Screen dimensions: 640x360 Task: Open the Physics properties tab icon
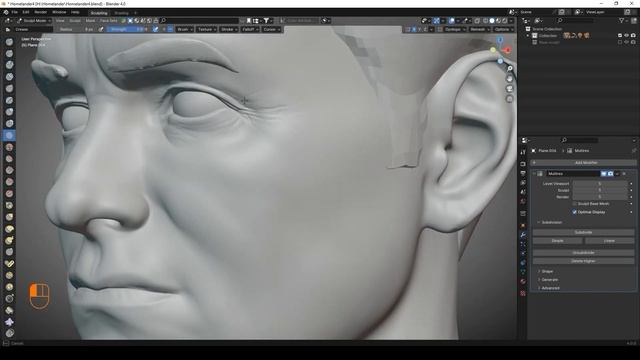pyautogui.click(x=523, y=253)
